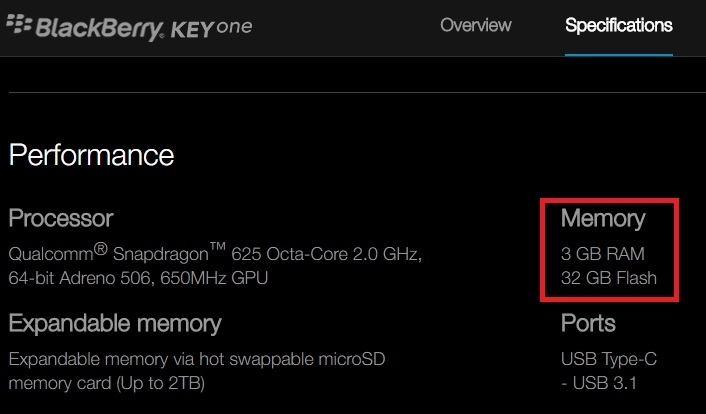The image size is (706, 414).
Task: Click the BlackBerry logo icon
Action: (x=19, y=24)
